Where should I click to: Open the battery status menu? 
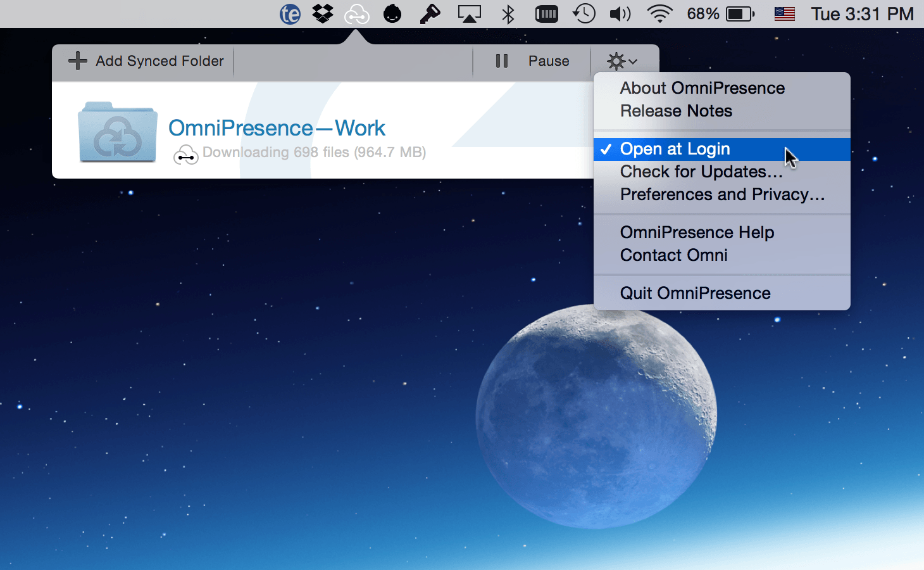pos(739,14)
